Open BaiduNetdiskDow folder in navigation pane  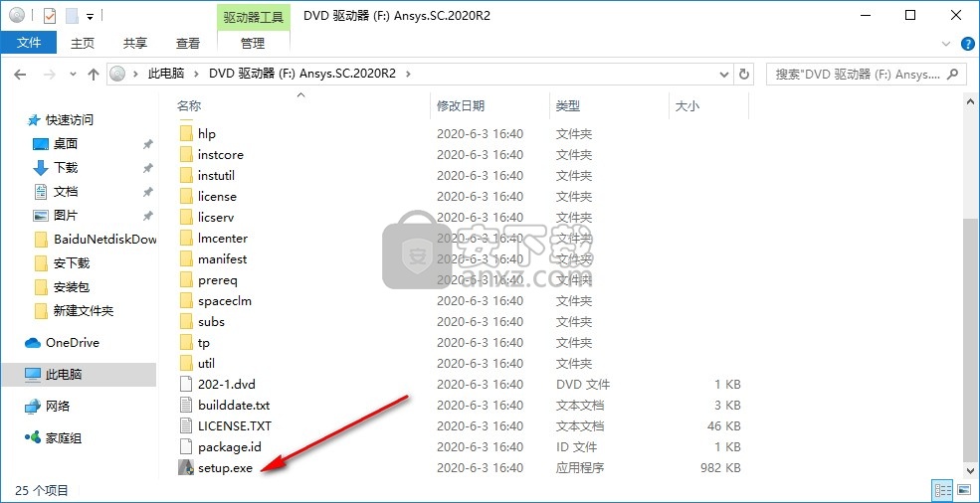point(104,240)
